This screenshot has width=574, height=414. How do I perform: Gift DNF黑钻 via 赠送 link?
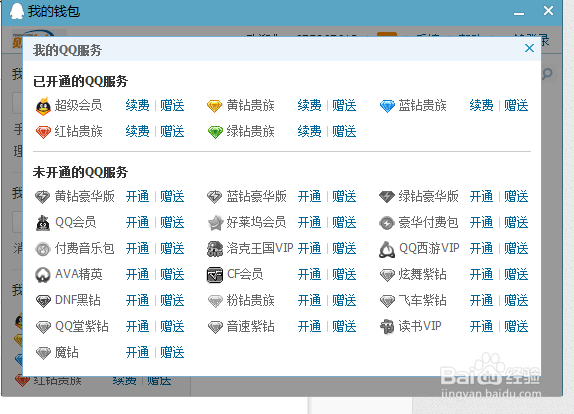(172, 301)
